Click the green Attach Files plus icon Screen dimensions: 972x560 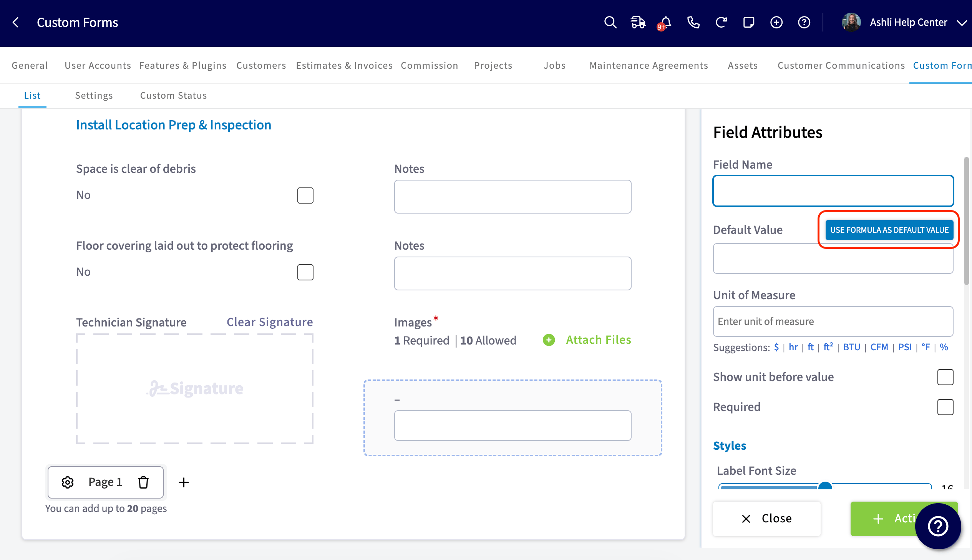[549, 340]
